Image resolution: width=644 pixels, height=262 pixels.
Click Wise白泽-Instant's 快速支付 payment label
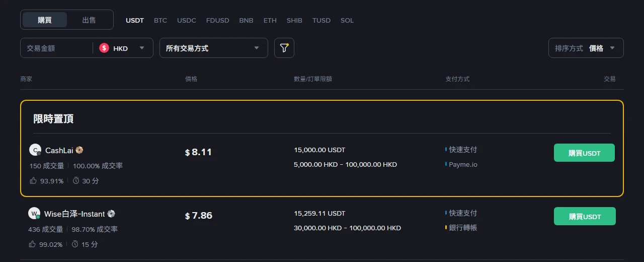(x=463, y=213)
